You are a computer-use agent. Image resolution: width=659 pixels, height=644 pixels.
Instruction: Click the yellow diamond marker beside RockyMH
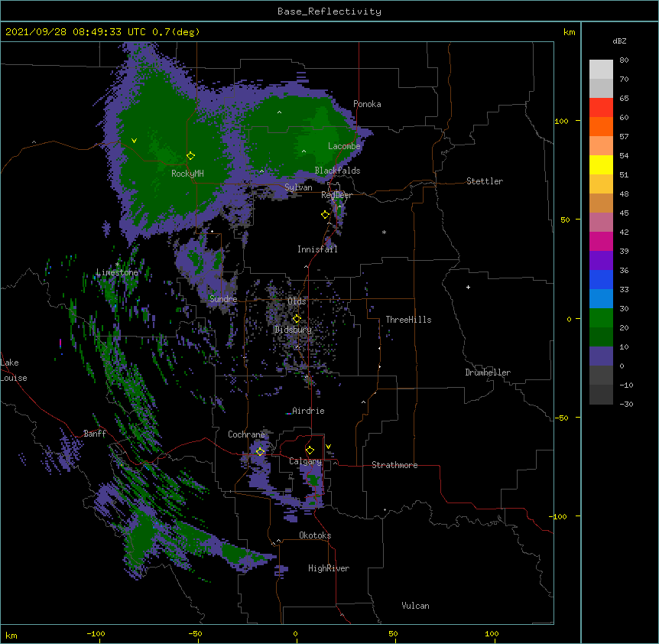[191, 156]
